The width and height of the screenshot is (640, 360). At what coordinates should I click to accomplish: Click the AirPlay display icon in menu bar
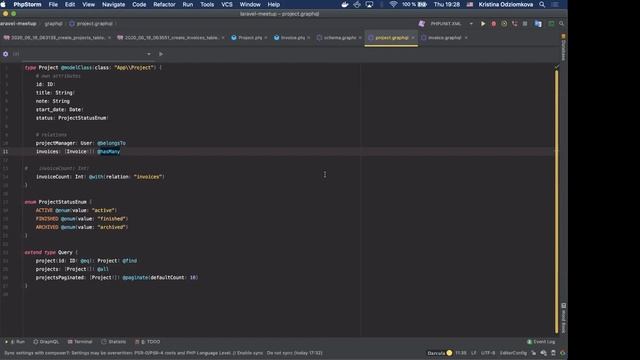pyautogui.click(x=369, y=4)
